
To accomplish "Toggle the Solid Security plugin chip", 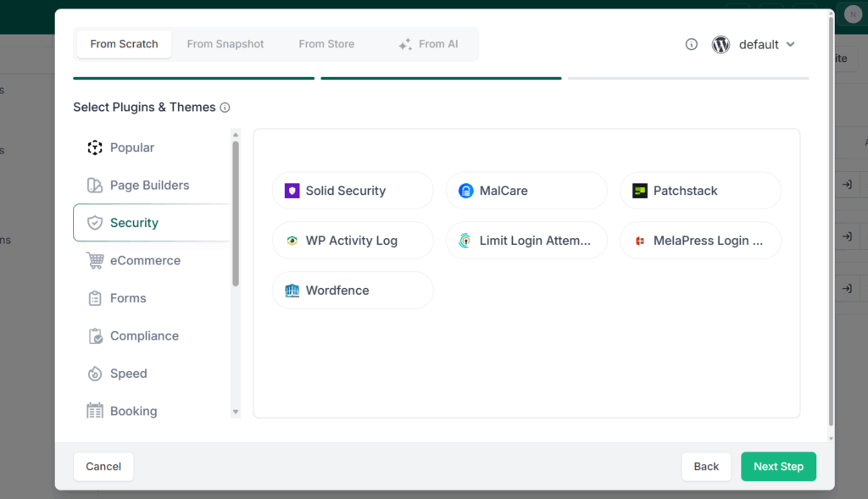I will point(353,191).
